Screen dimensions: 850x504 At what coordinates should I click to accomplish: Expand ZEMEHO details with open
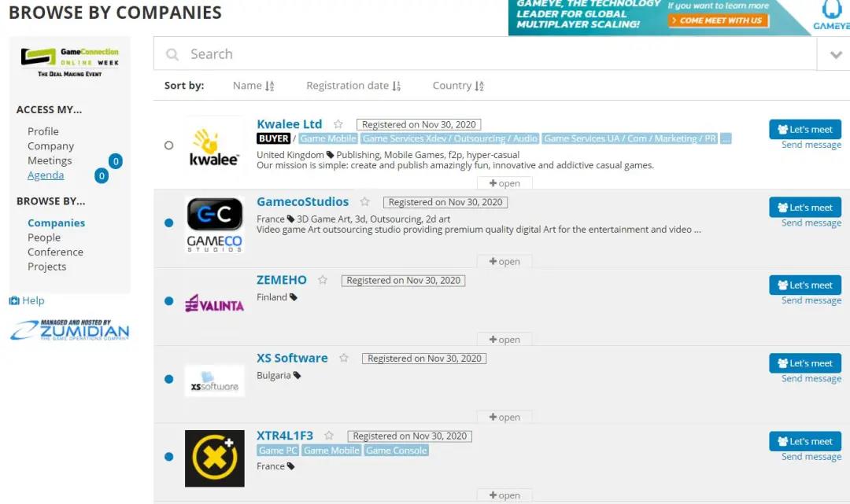(x=504, y=340)
